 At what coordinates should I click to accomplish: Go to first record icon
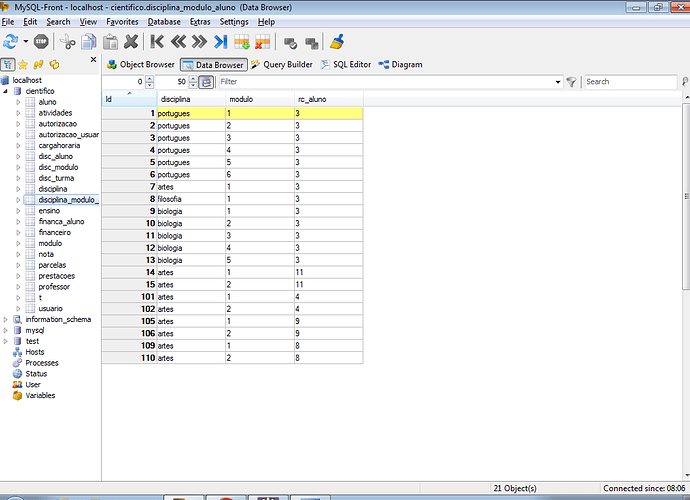click(x=157, y=42)
